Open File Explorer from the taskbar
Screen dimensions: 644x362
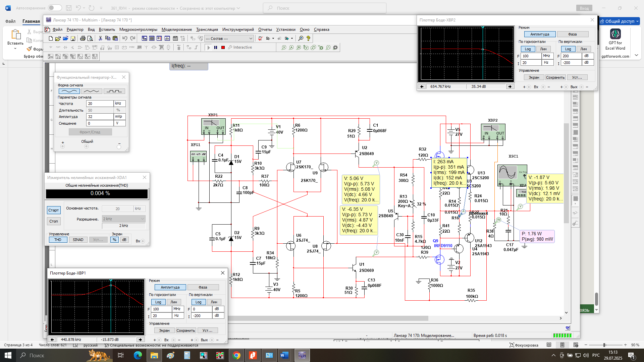pyautogui.click(x=154, y=355)
